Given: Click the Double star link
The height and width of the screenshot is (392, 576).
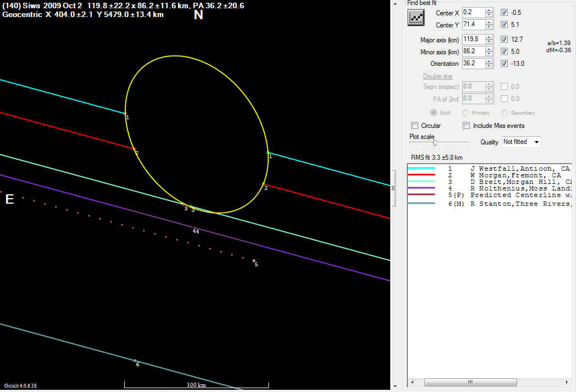Looking at the screenshot, I should point(438,76).
